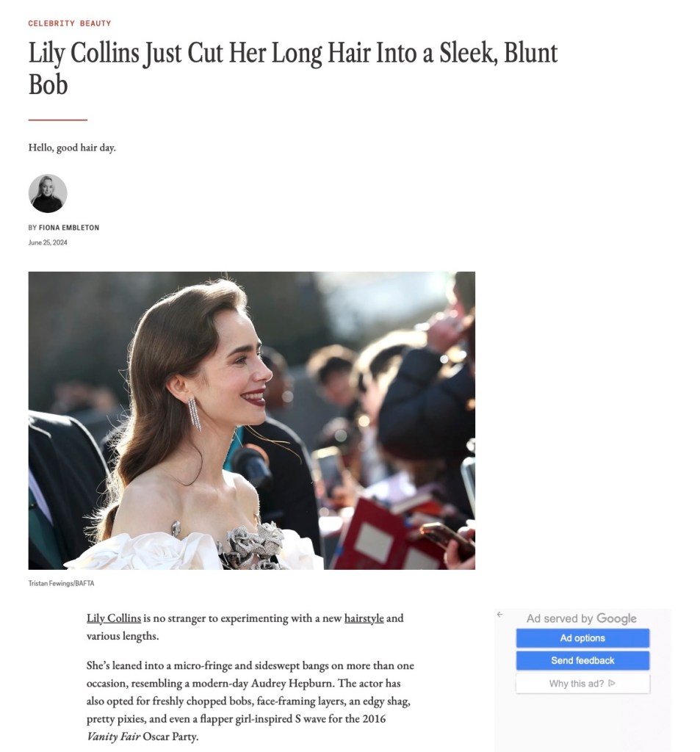Viewport: 700px width, 752px height.
Task: Click the back arrow in the ad panel
Action: coord(500,615)
